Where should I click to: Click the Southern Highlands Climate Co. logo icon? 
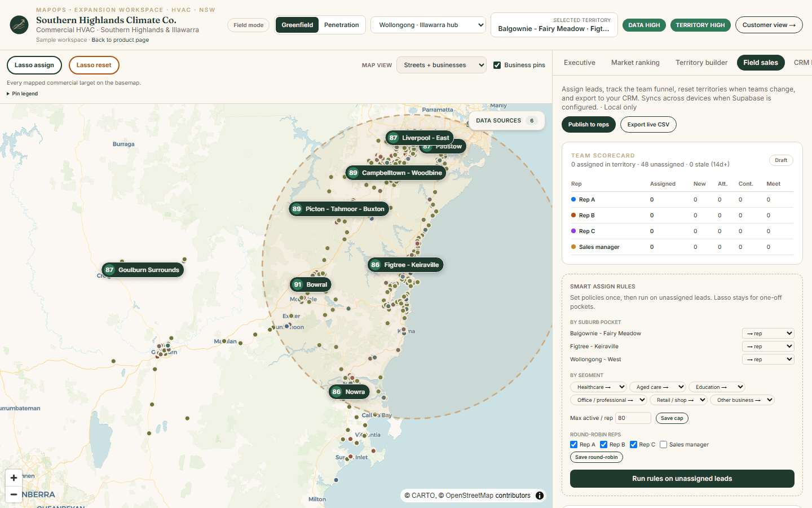(x=19, y=25)
